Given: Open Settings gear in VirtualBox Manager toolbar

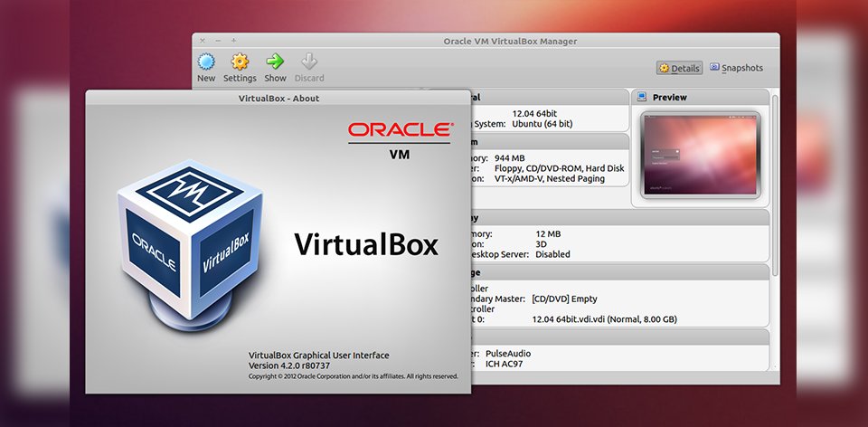Looking at the screenshot, I should click(240, 62).
